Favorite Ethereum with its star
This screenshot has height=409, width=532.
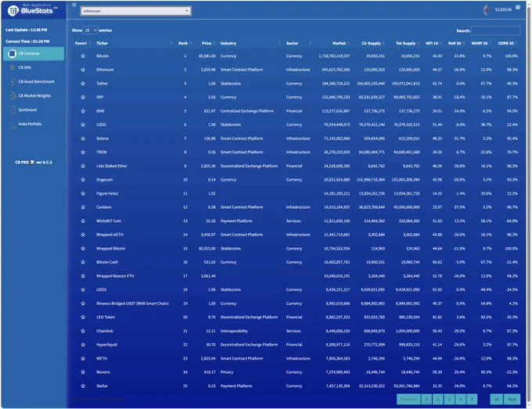pyautogui.click(x=83, y=70)
